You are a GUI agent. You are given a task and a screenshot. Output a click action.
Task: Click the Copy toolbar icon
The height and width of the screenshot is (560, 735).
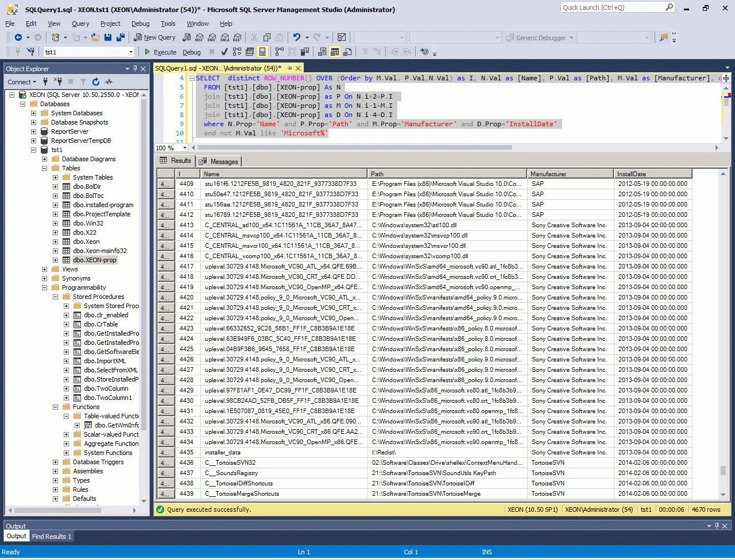coord(266,37)
